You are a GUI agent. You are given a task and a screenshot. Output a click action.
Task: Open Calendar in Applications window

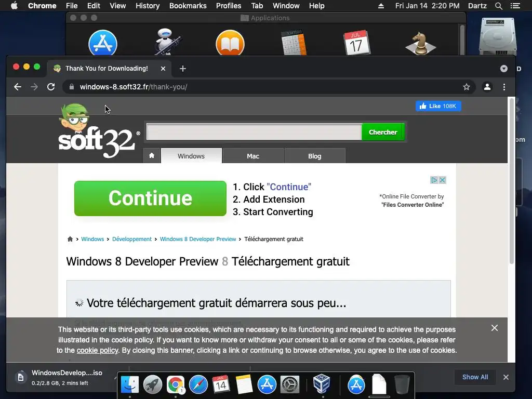tap(357, 43)
